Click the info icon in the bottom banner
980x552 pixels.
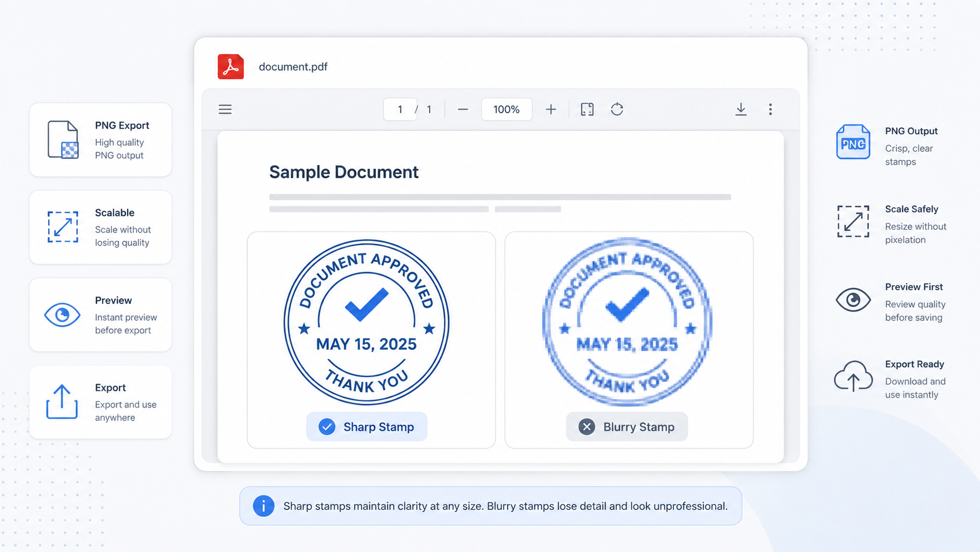pyautogui.click(x=264, y=506)
